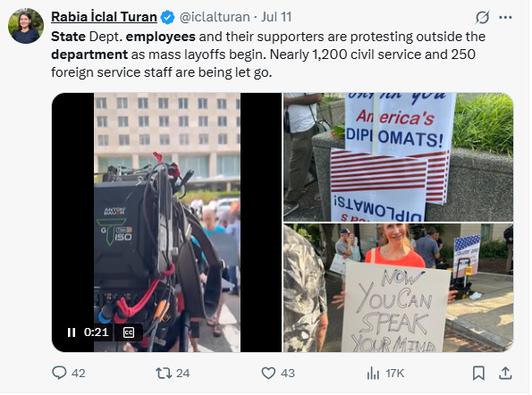The image size is (532, 395).
Task: Open view analytics bar chart icon
Action: (x=373, y=373)
